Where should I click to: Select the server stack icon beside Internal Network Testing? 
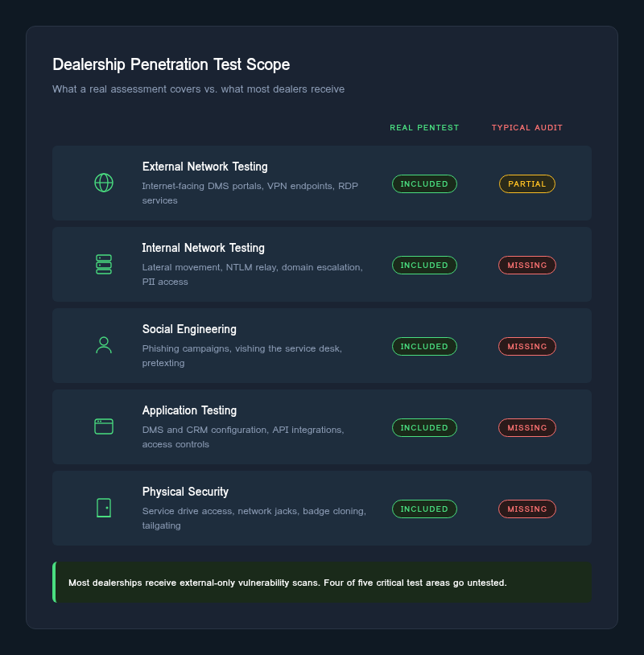[x=103, y=264]
